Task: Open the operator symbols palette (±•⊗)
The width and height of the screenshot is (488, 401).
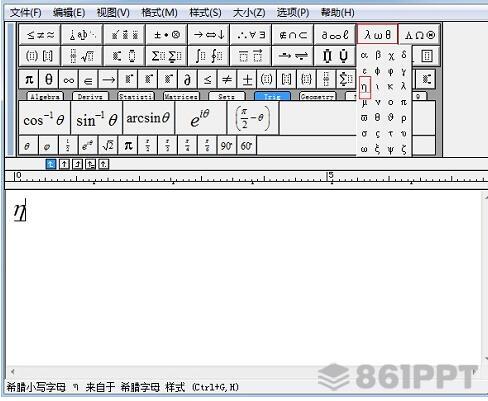Action: pos(167,35)
